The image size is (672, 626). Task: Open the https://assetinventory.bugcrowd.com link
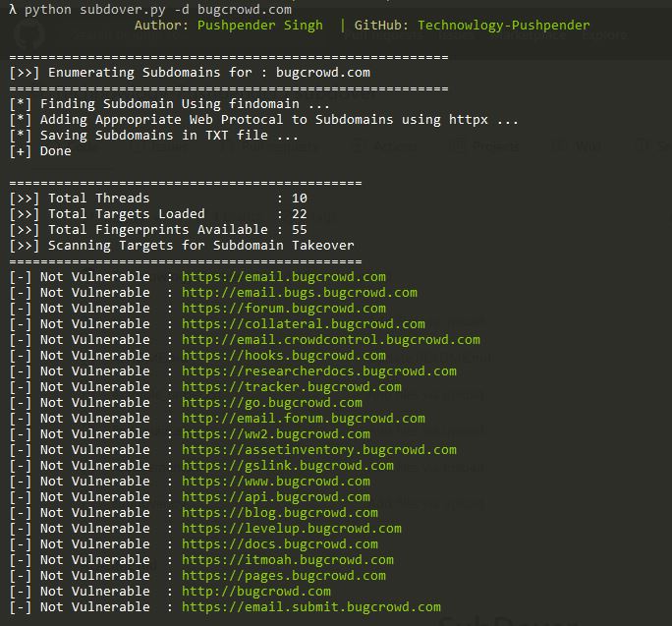click(x=319, y=450)
